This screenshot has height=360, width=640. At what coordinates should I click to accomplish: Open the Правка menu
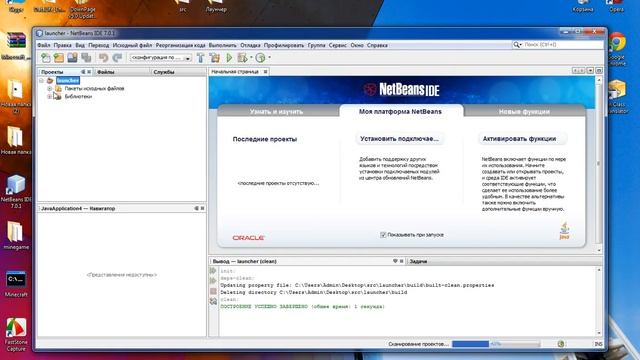(62, 45)
